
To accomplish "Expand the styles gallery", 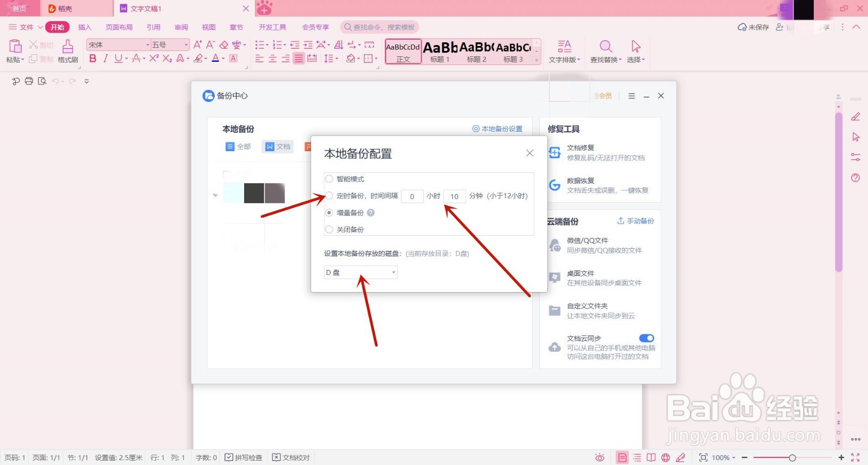I will (x=537, y=60).
